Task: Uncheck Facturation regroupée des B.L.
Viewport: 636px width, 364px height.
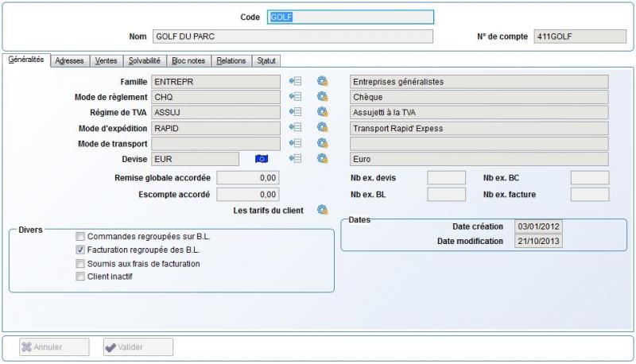Action: (x=80, y=250)
